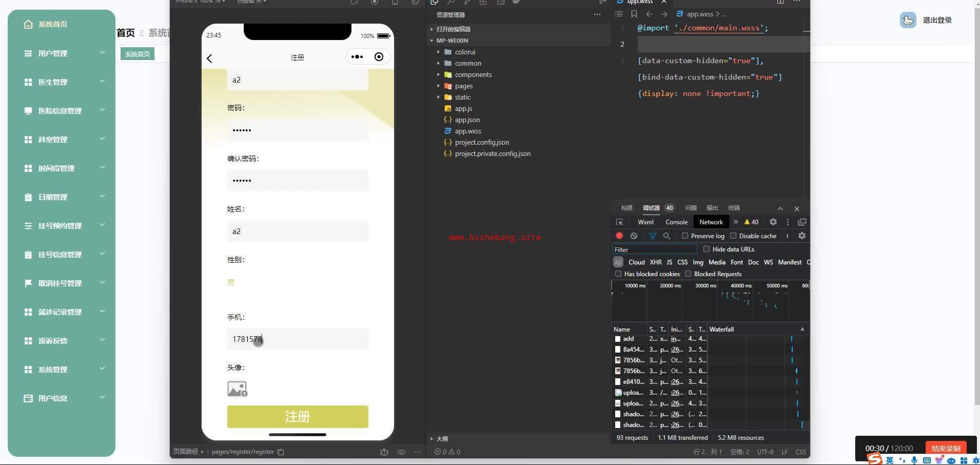Check the Disable cache option
Image resolution: width=980 pixels, height=465 pixels.
click(733, 236)
